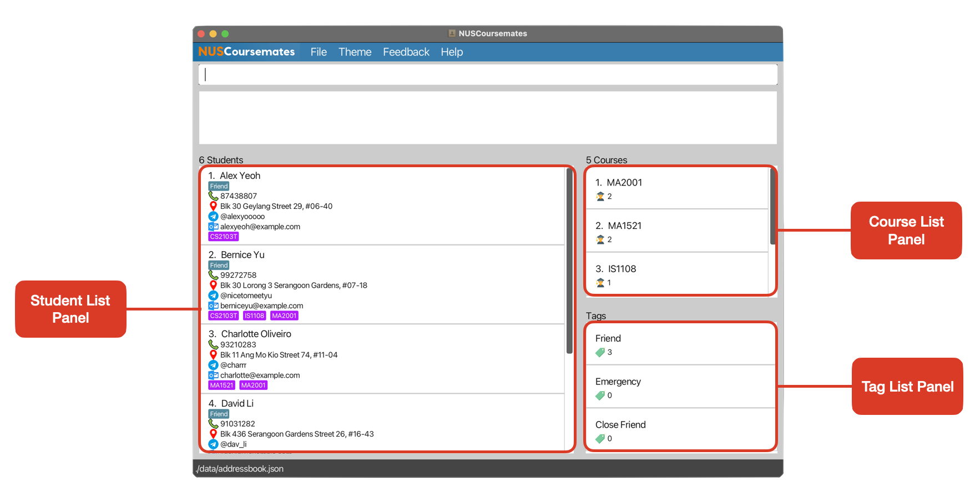980x501 pixels.
Task: Click address Blk 30 Geylang Street 29
Action: pos(276,206)
